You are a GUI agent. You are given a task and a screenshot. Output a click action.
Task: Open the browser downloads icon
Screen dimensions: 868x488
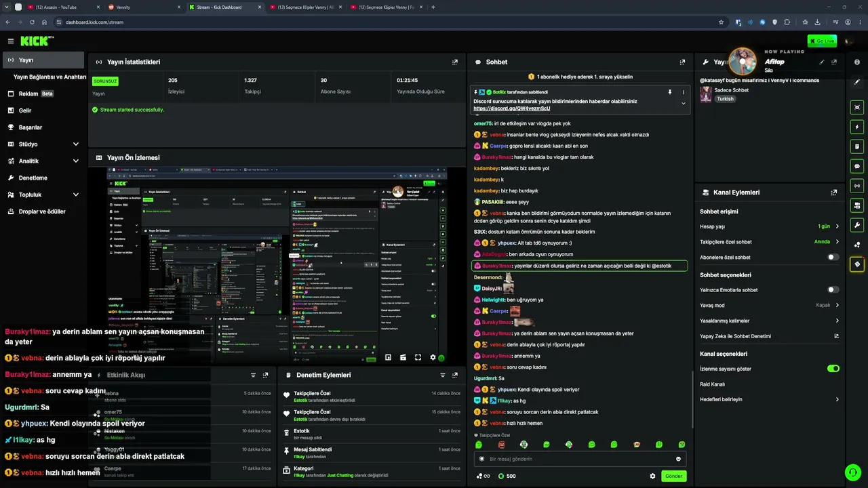click(818, 22)
